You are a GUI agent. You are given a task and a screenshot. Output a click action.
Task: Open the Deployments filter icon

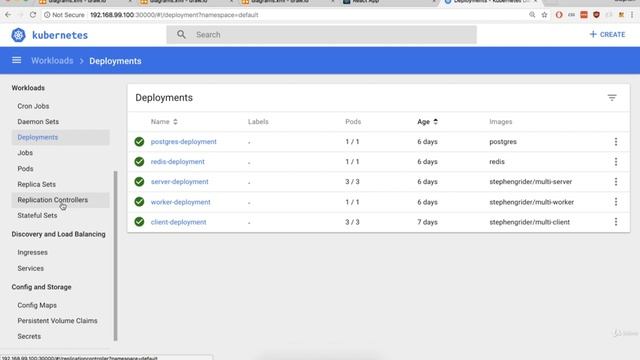pos(612,98)
